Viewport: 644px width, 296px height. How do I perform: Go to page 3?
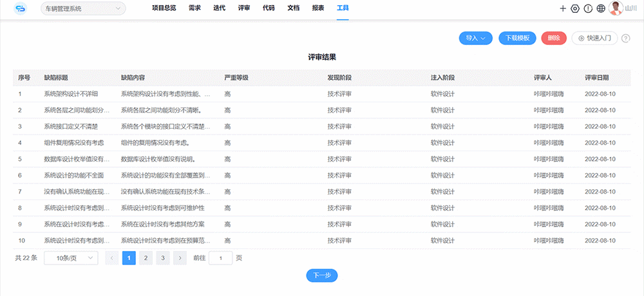[163, 258]
